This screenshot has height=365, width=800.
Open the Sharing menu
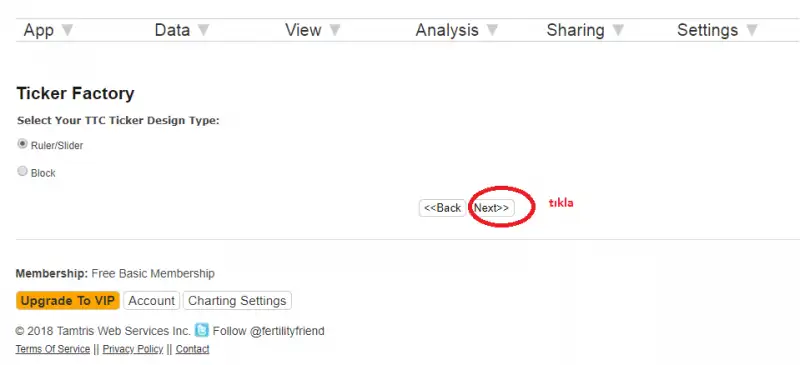pos(575,30)
